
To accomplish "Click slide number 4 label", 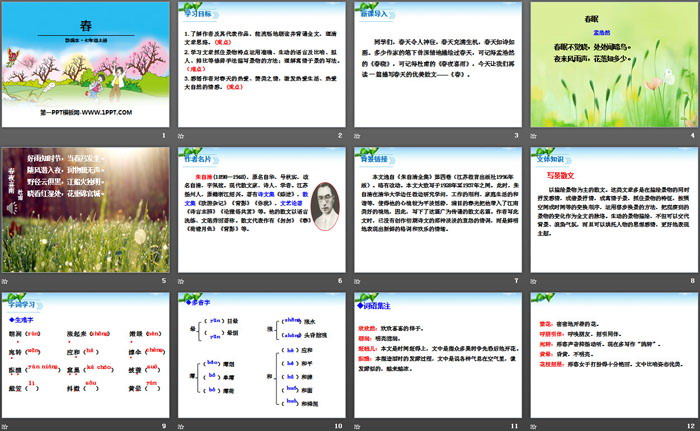I will tap(693, 135).
